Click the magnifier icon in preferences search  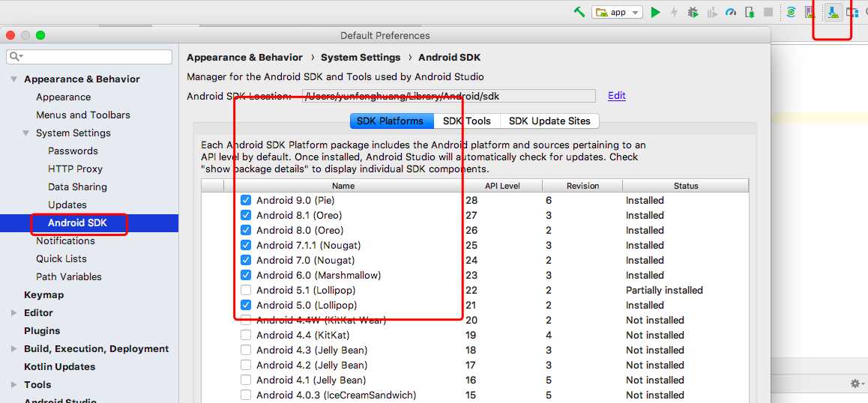[x=16, y=56]
